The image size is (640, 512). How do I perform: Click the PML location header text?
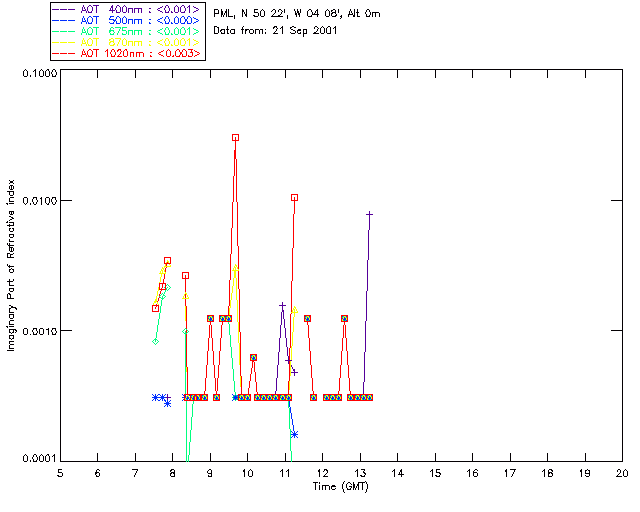coord(297,14)
